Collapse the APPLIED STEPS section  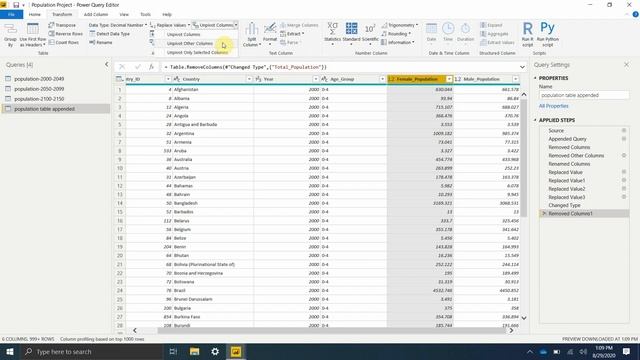pyautogui.click(x=536, y=120)
